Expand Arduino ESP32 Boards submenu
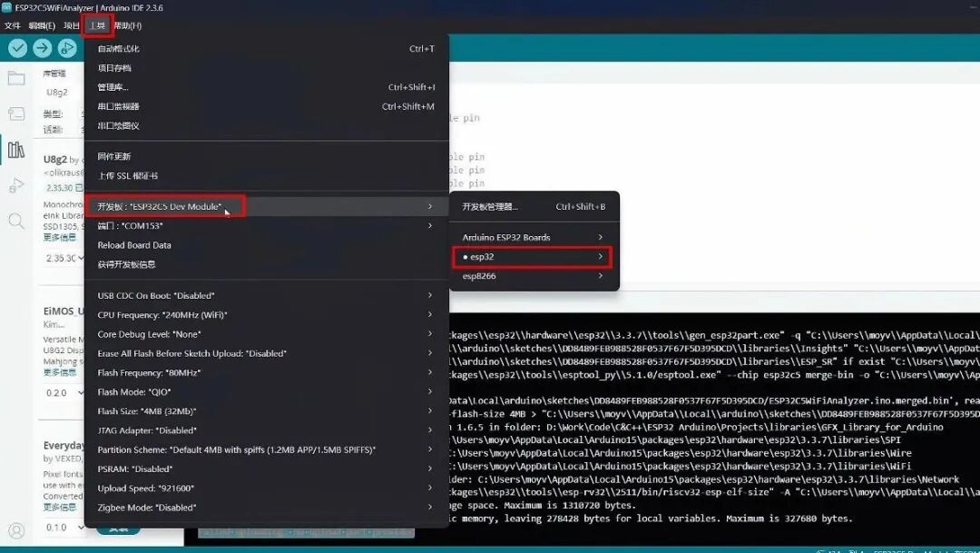The width and height of the screenshot is (980, 553). [534, 238]
